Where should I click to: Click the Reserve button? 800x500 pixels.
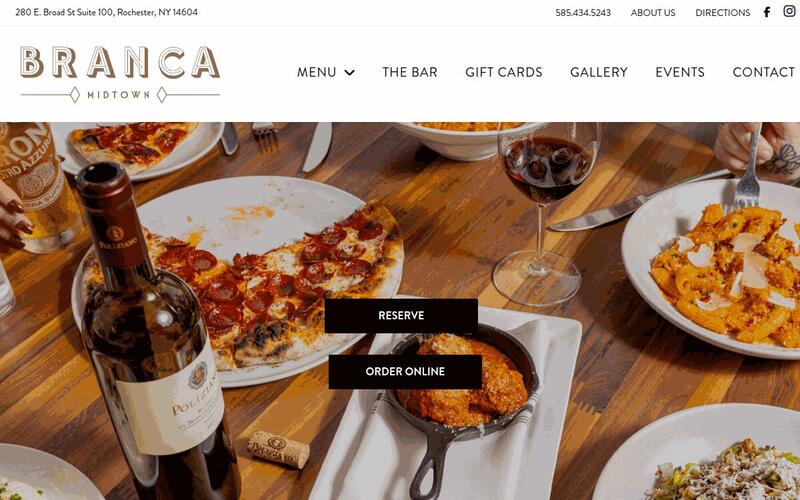point(401,316)
